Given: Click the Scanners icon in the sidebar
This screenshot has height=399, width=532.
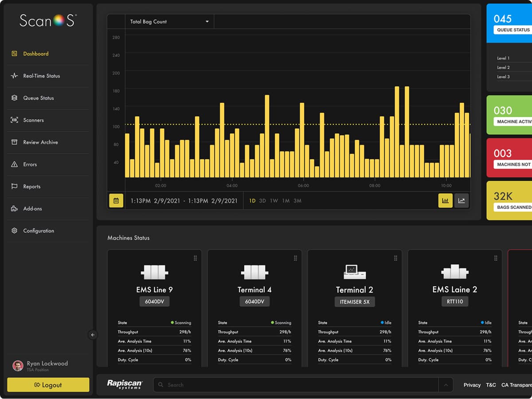Looking at the screenshot, I should 13,120.
